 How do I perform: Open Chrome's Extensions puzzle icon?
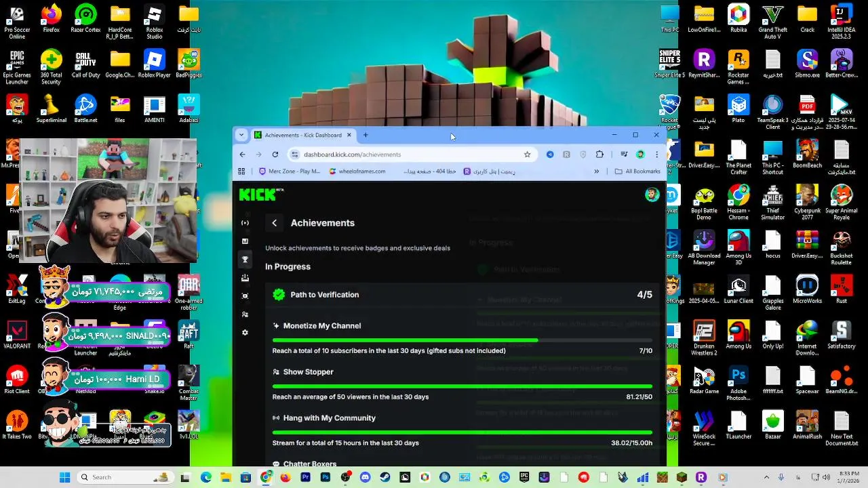point(599,155)
